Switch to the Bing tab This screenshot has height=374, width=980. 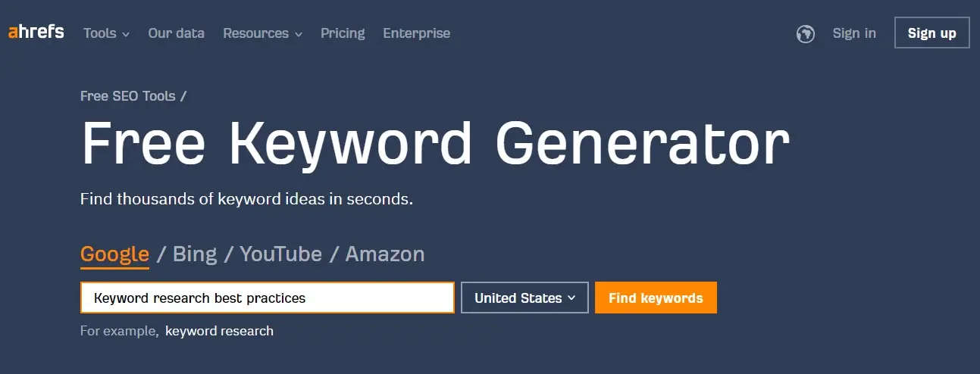(195, 254)
